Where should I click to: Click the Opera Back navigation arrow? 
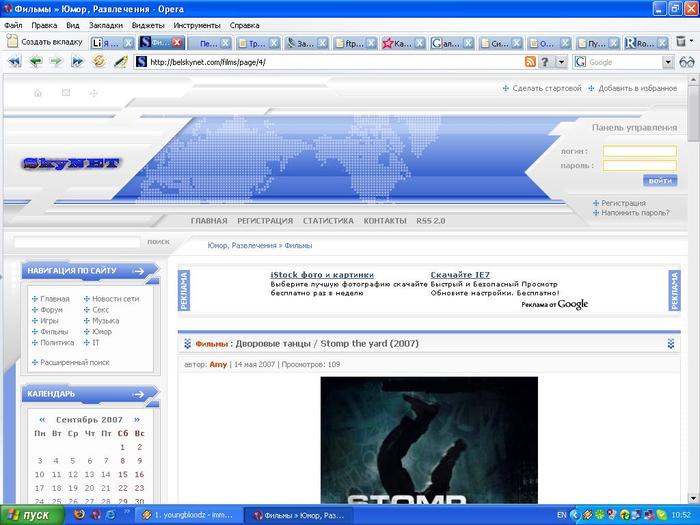tap(35, 62)
